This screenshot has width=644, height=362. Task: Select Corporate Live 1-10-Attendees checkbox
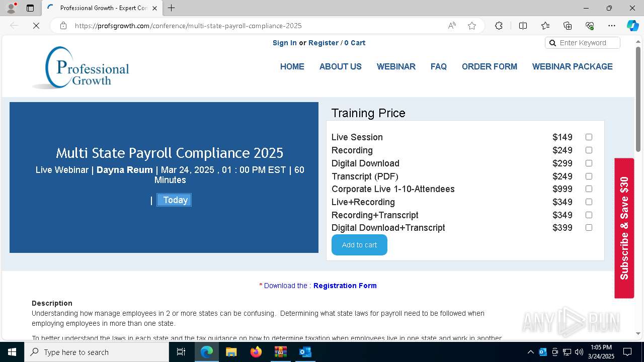pyautogui.click(x=589, y=189)
